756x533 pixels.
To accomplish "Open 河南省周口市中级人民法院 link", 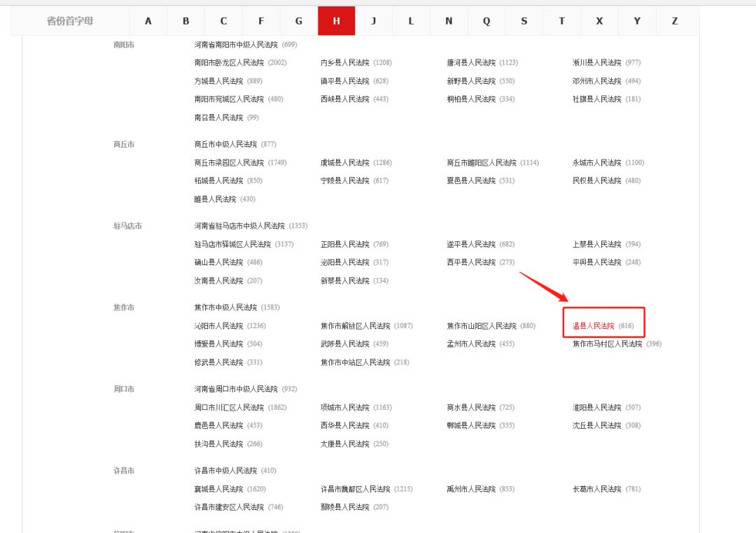I will (x=236, y=388).
